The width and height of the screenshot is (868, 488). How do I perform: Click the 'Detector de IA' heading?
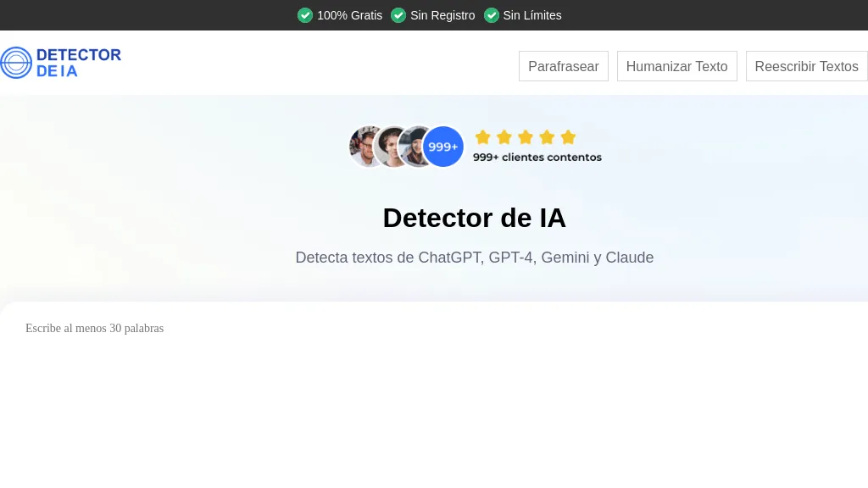tap(475, 218)
